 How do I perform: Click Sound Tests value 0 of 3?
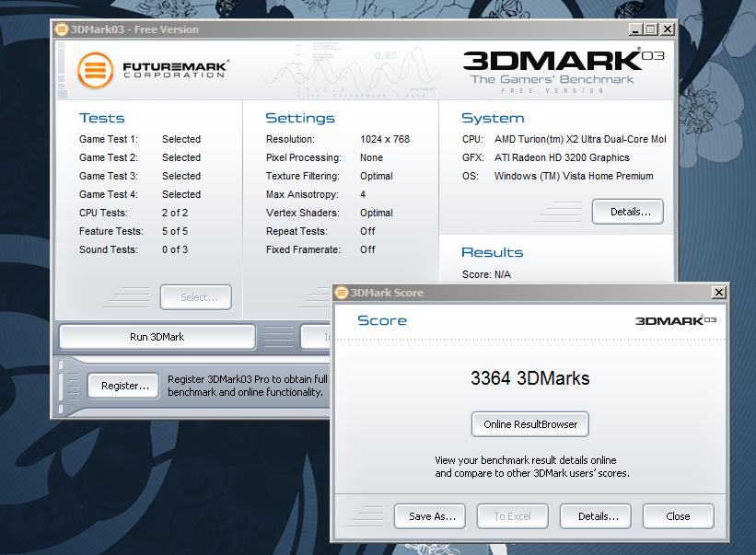[175, 249]
